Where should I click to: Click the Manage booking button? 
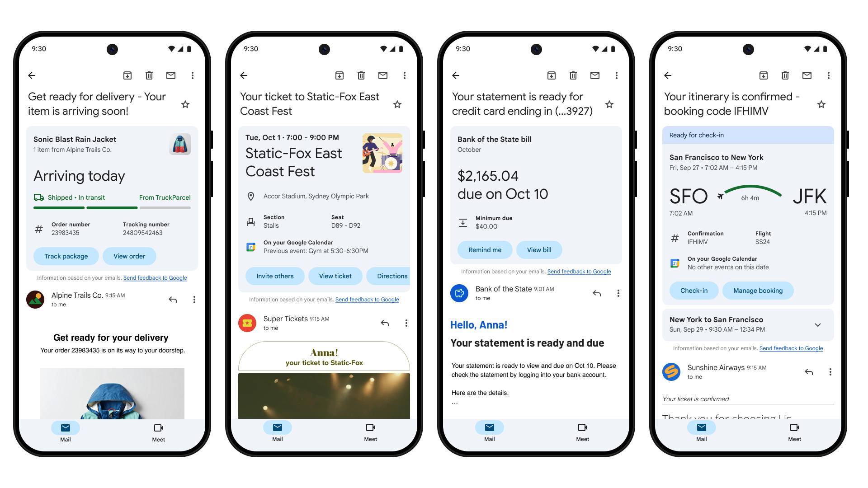[758, 290]
